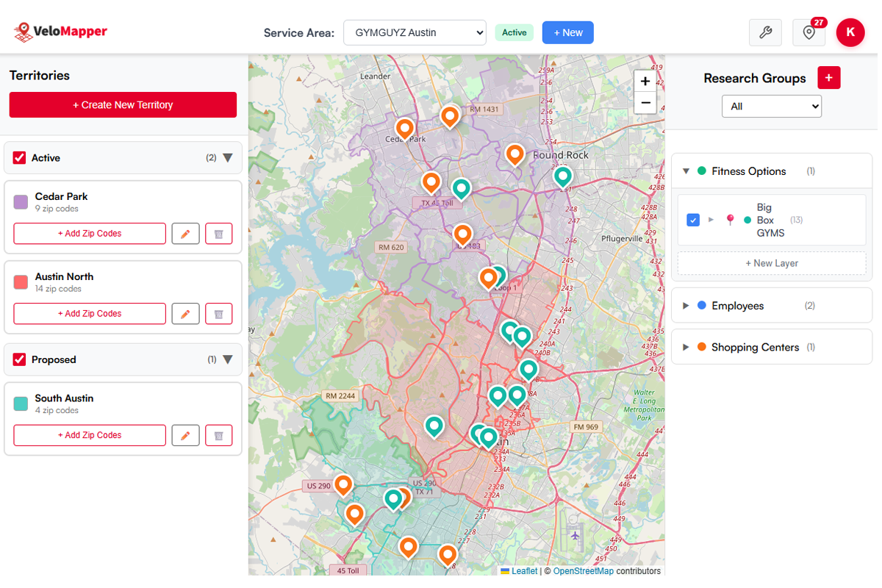Add a new research group with plus

pyautogui.click(x=829, y=78)
